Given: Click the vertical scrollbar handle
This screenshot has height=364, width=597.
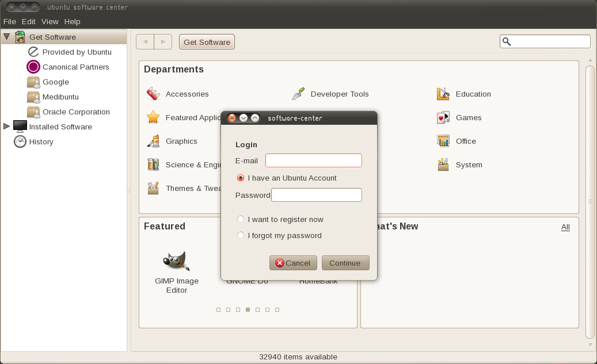Looking at the screenshot, I should [x=590, y=202].
